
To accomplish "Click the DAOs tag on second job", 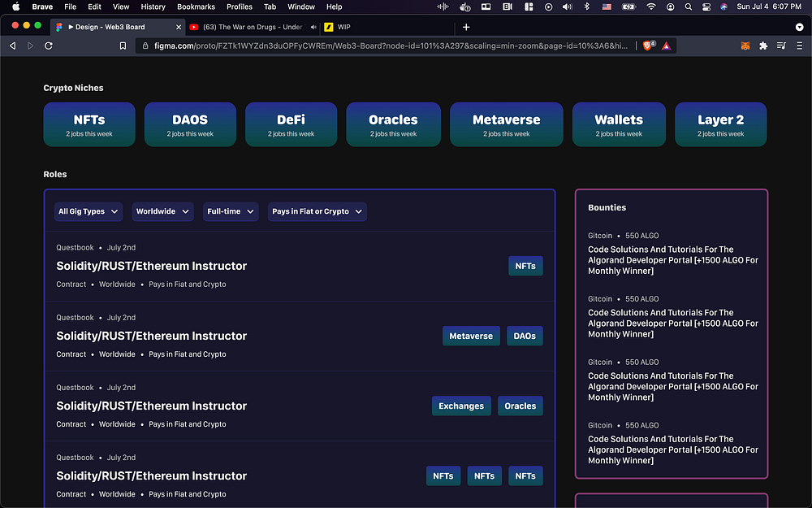I will point(525,336).
